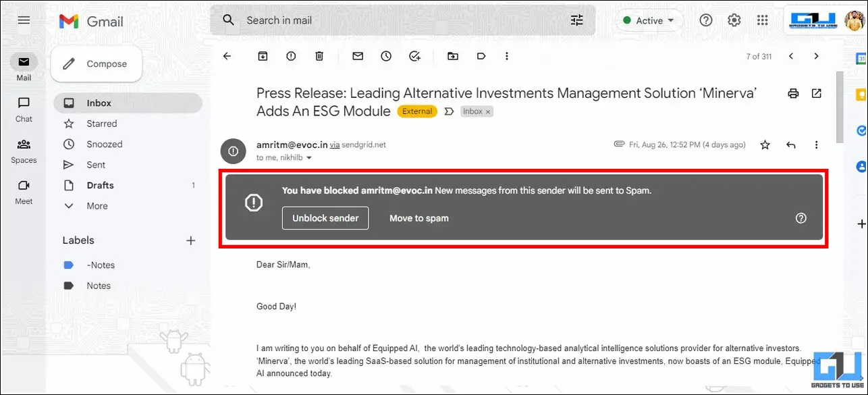Screen dimensions: 868x395
Task: Switch to Chat in the side rail
Action: tap(24, 109)
